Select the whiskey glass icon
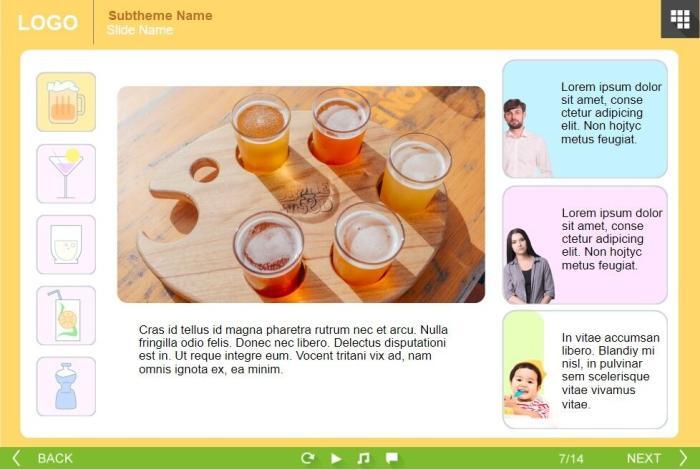700x470 pixels. 66,244
